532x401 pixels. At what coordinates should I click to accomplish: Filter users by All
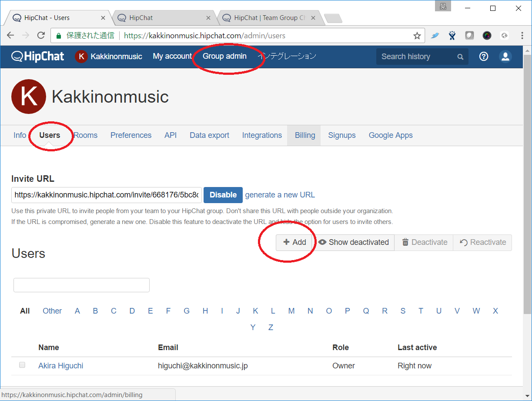coord(25,311)
